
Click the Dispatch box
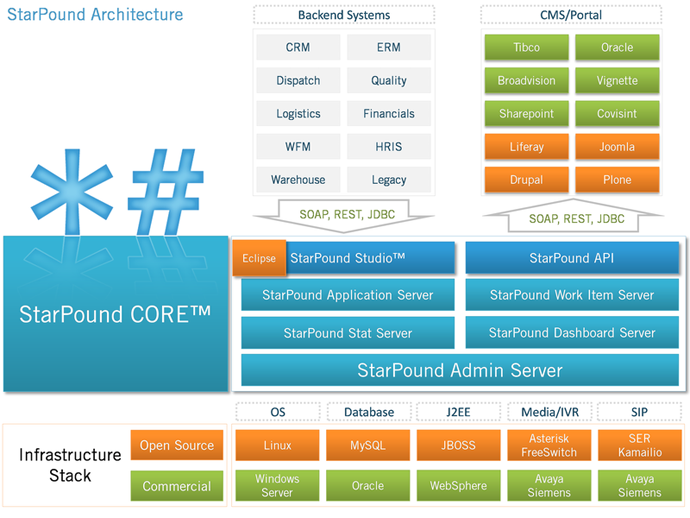(x=298, y=81)
